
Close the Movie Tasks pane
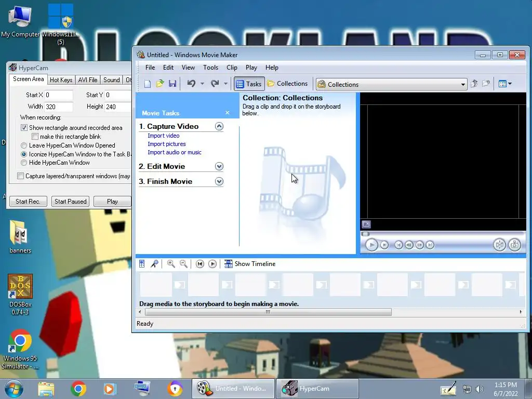coord(228,113)
